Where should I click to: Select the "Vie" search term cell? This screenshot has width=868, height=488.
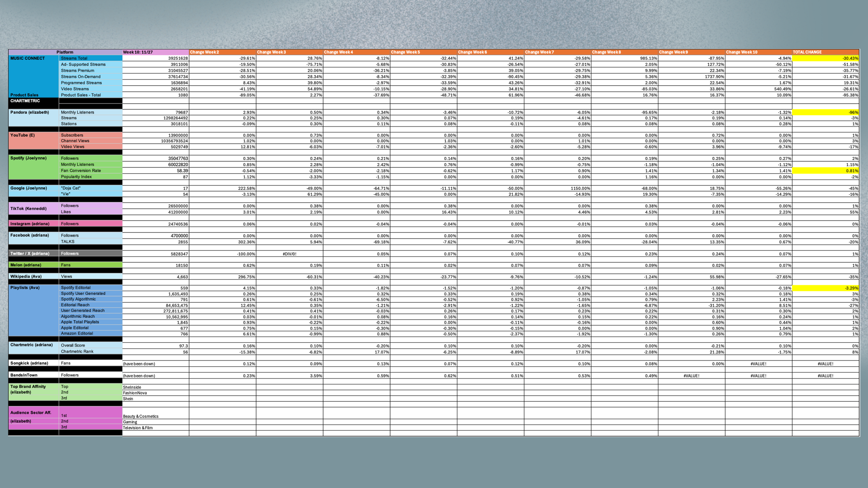91,194
